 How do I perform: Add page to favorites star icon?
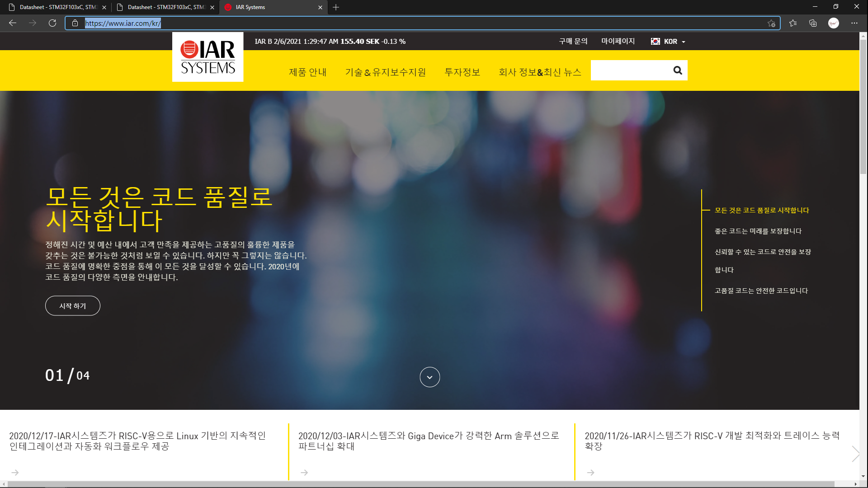pyautogui.click(x=771, y=23)
